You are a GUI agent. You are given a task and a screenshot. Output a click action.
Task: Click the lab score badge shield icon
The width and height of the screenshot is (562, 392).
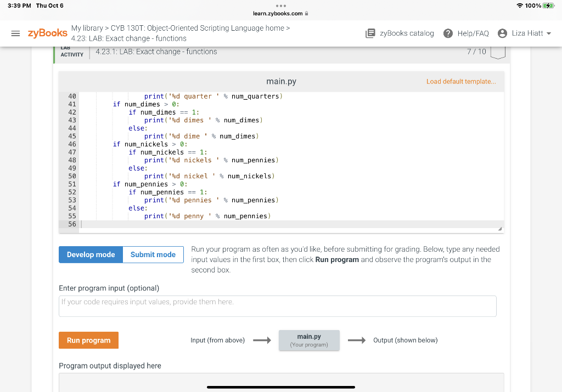[x=498, y=52]
